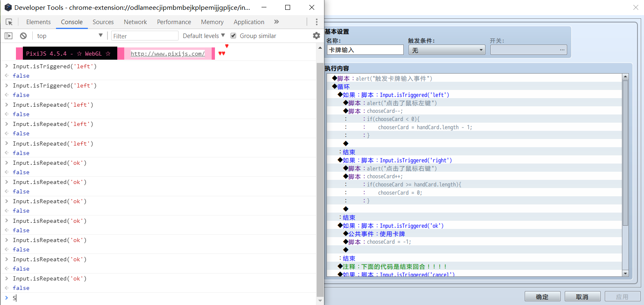Open the top execution context dropdown
The height and width of the screenshot is (305, 644).
(x=70, y=36)
